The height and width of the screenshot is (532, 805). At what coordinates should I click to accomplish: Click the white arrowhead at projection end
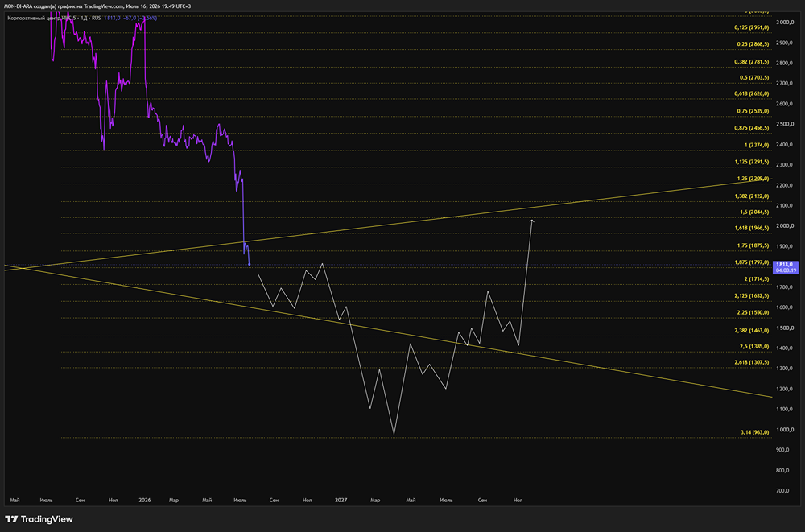coord(532,221)
